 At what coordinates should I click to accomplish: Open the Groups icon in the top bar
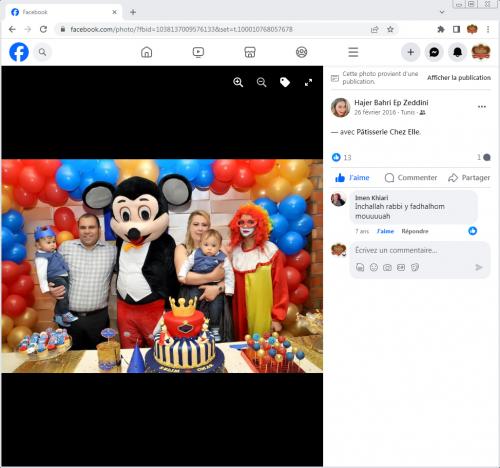tap(302, 52)
